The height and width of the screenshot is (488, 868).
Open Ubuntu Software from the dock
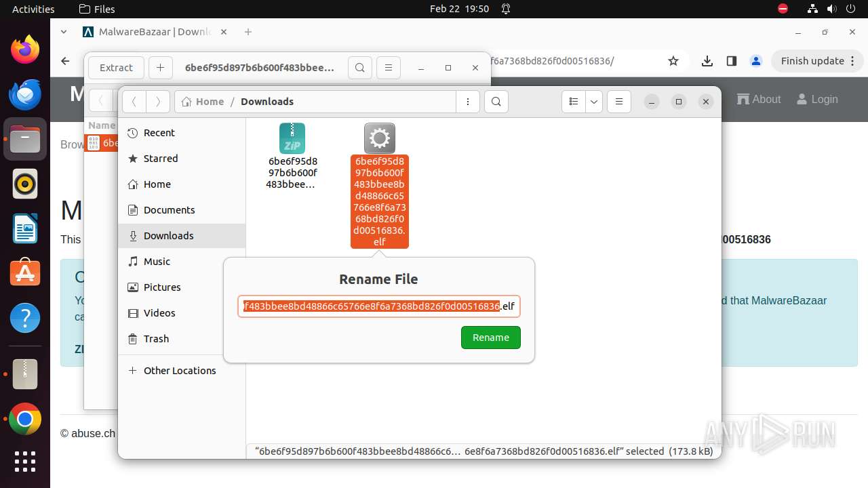click(x=25, y=273)
